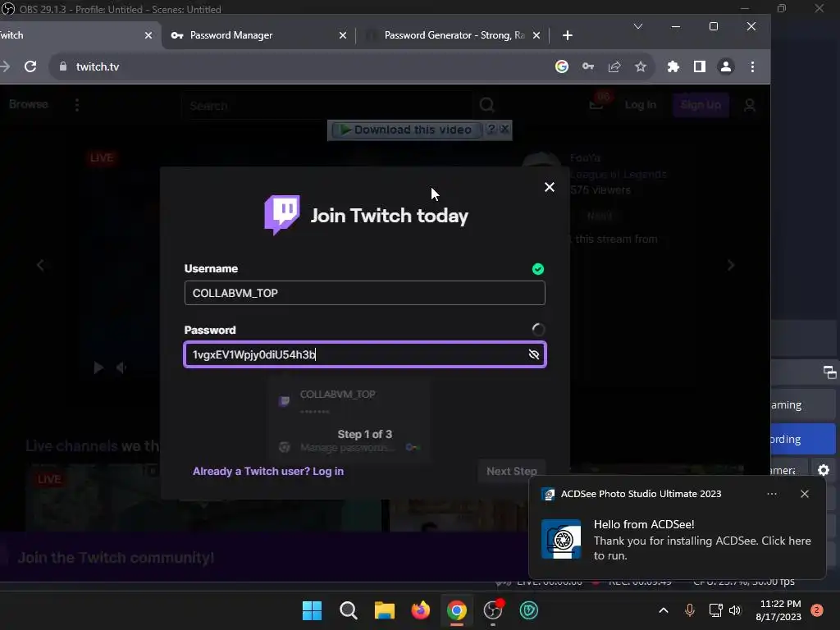Click the Hello from ACDSee notification text
The height and width of the screenshot is (630, 840).
644,524
